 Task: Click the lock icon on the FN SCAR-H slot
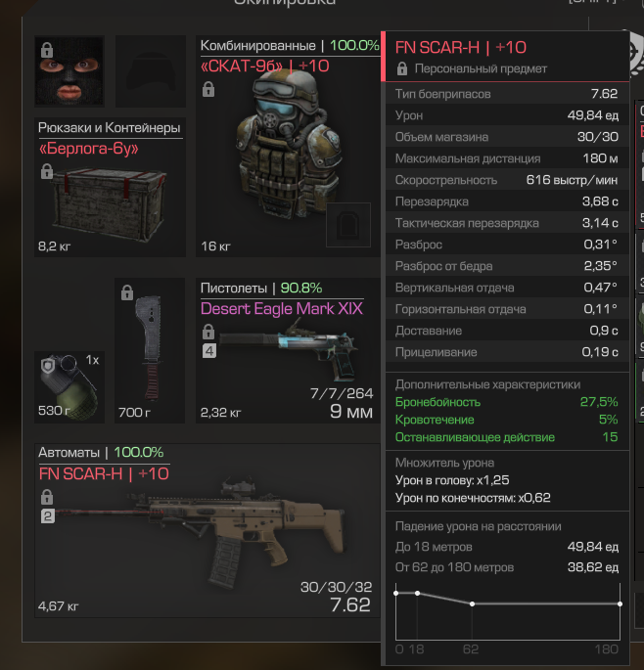pyautogui.click(x=47, y=497)
